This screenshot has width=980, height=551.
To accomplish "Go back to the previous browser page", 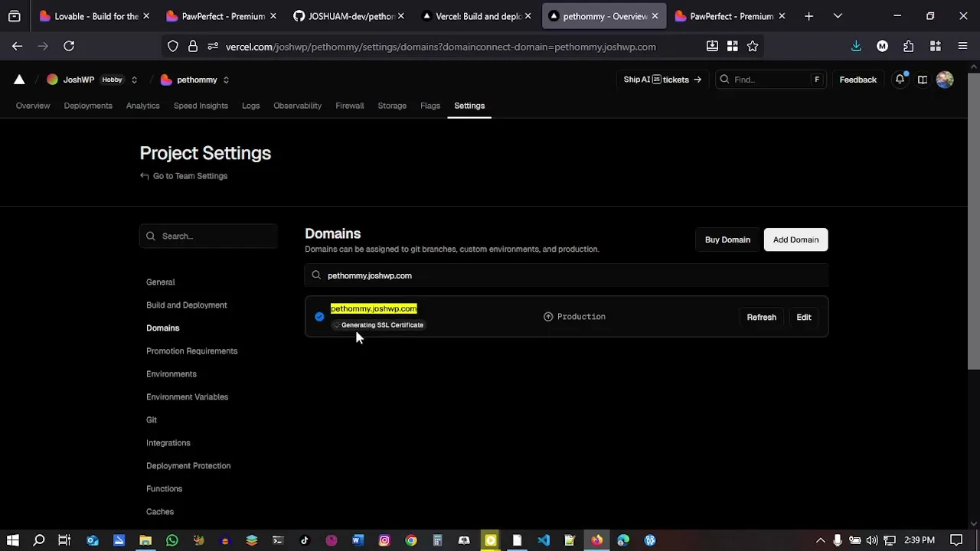I will [x=17, y=47].
